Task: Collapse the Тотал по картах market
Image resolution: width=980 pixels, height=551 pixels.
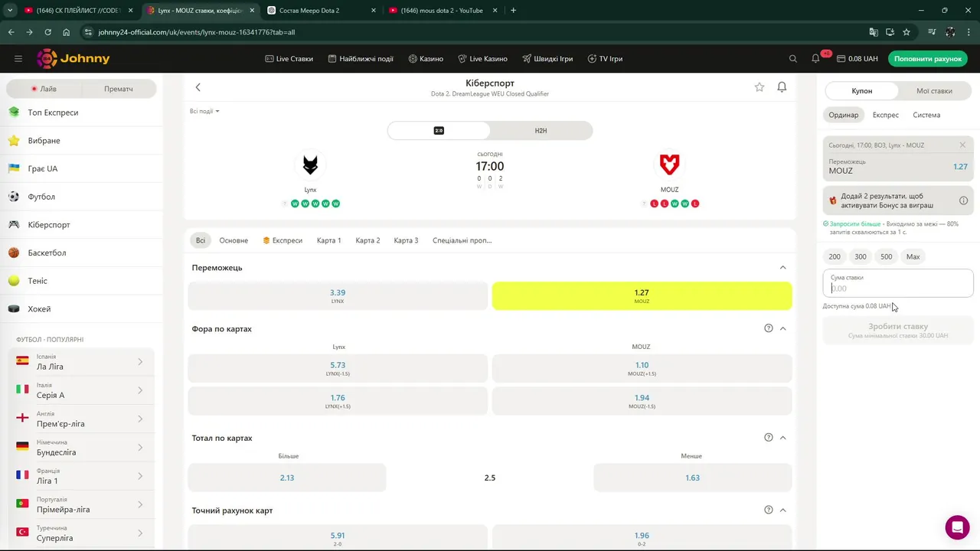Action: 782,438
